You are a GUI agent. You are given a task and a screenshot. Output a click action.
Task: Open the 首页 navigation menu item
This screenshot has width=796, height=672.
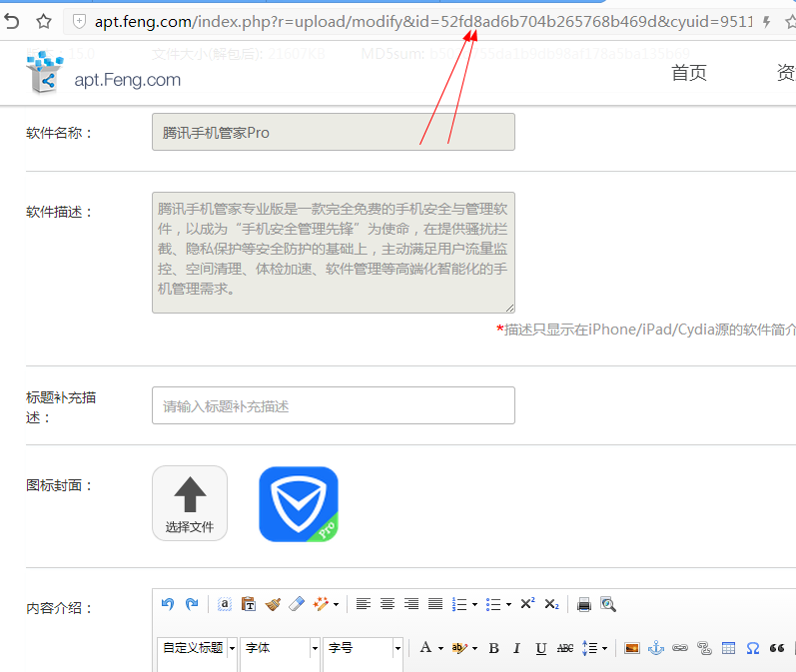(689, 73)
